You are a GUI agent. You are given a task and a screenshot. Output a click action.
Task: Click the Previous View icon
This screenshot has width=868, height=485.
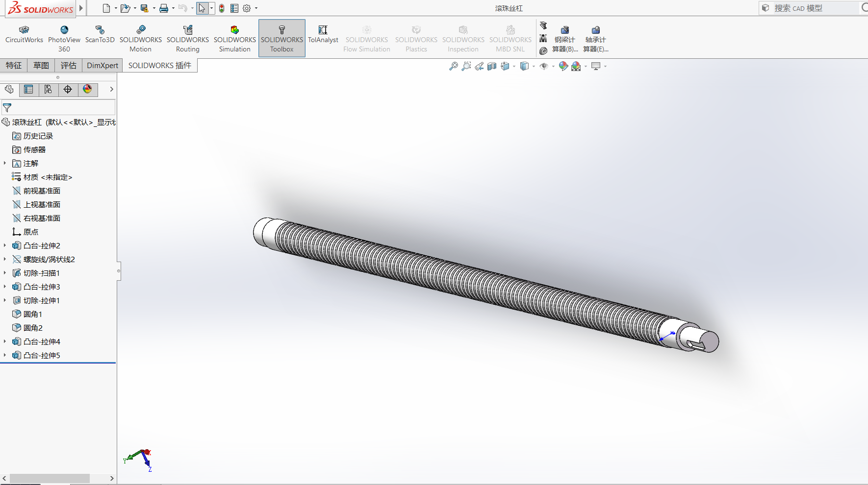pyautogui.click(x=479, y=66)
